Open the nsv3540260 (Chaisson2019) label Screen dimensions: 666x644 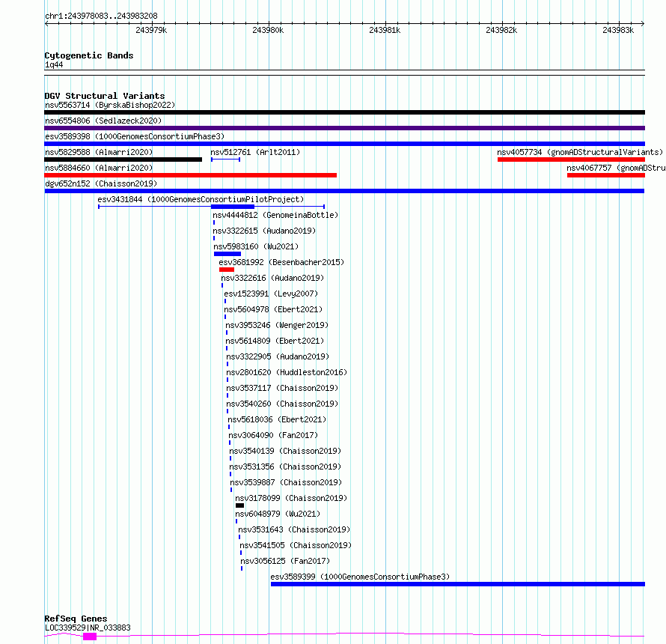(x=282, y=404)
